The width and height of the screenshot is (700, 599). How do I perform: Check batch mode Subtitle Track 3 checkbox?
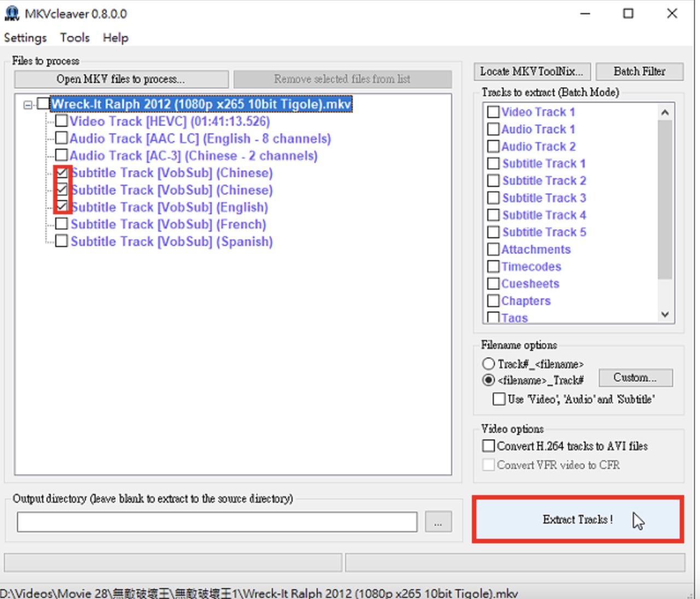click(493, 198)
